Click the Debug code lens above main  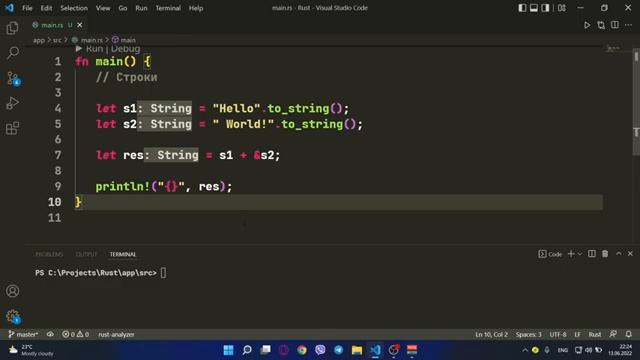point(125,49)
